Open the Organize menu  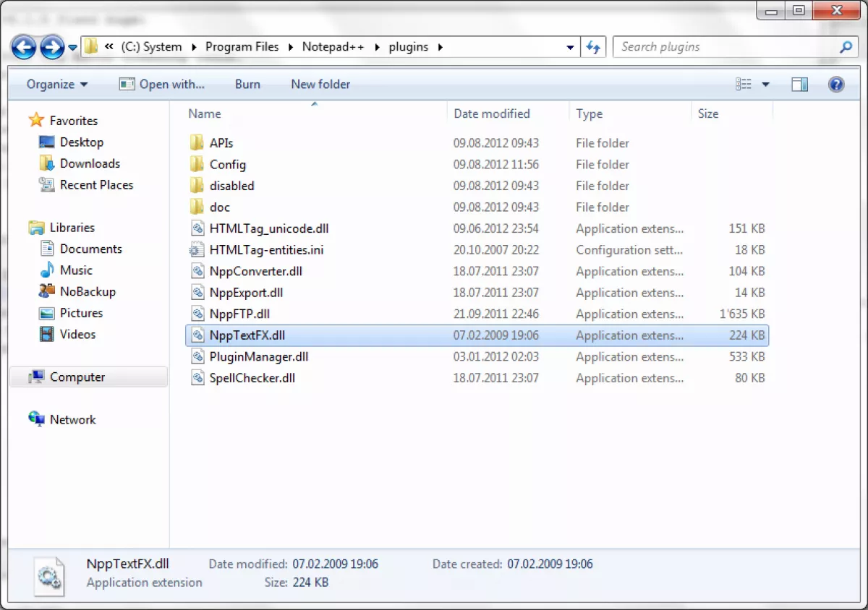56,84
